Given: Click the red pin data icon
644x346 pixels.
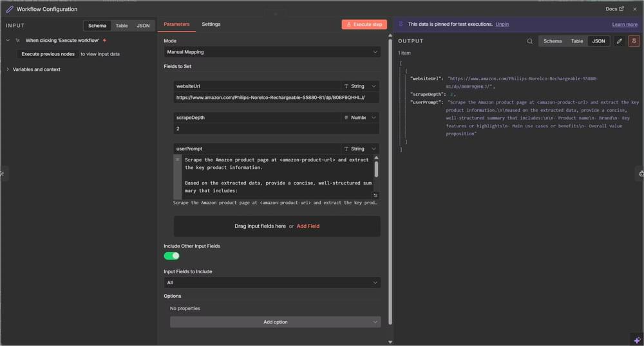Looking at the screenshot, I should 634,41.
